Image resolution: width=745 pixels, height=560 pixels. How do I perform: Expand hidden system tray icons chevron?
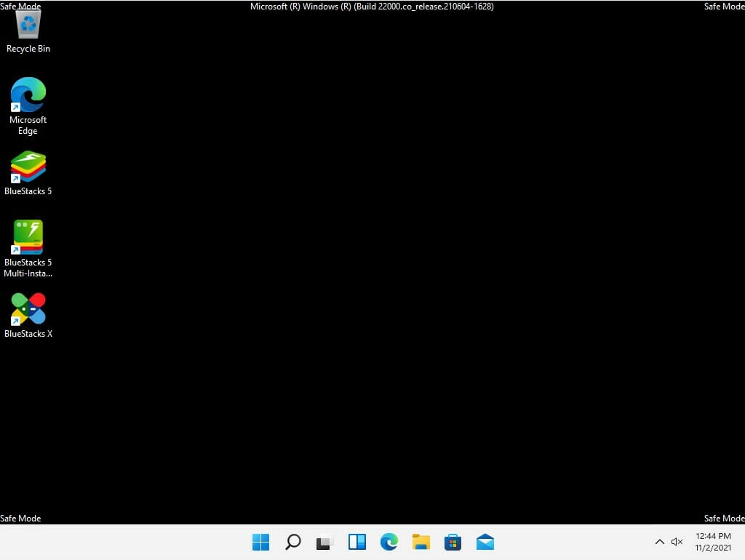[x=659, y=542]
